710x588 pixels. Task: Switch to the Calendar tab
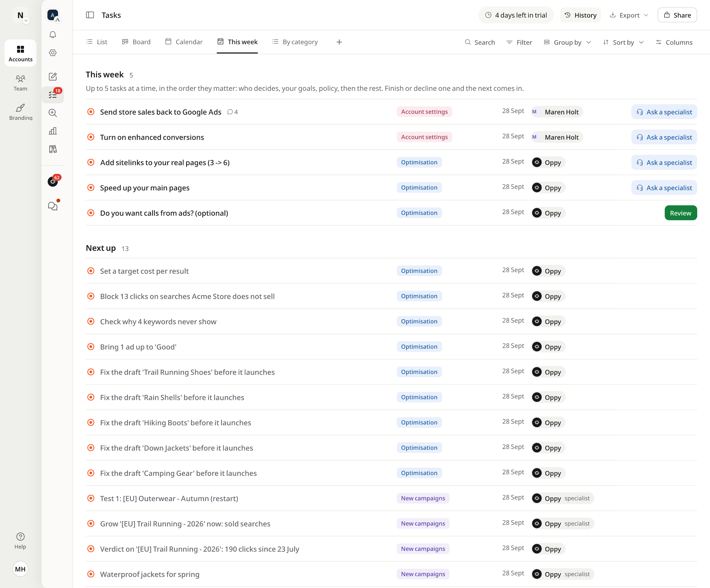point(184,42)
